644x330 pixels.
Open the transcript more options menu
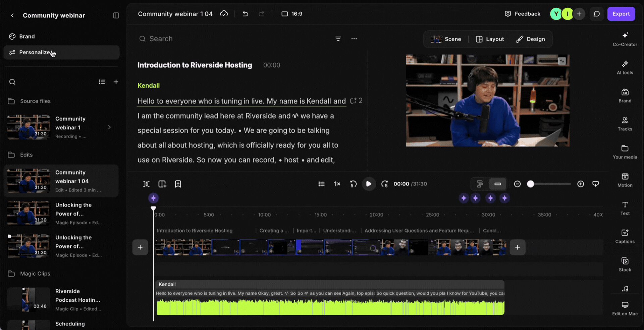(x=354, y=39)
